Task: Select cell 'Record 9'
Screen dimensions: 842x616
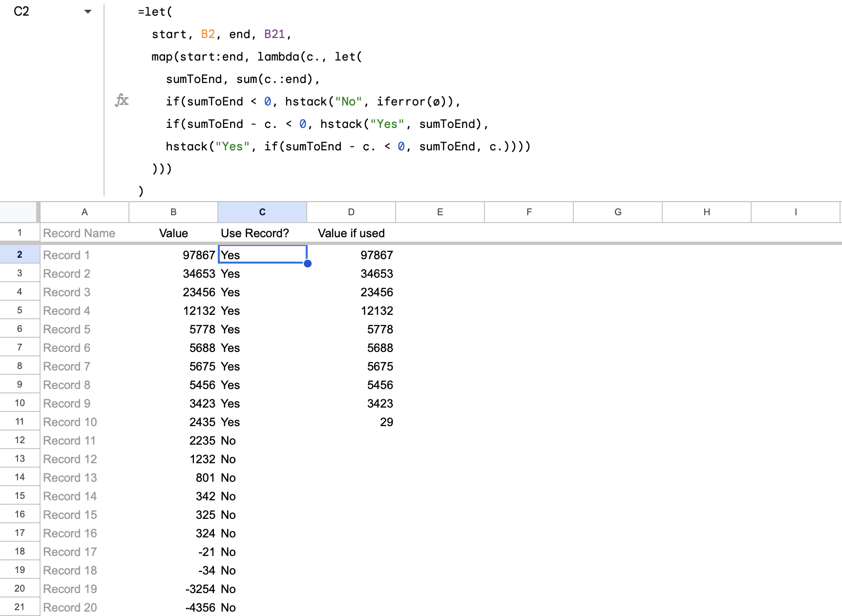Action: pyautogui.click(x=84, y=403)
